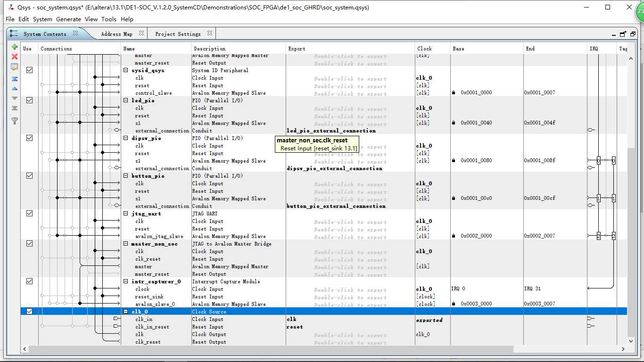Image resolution: width=644 pixels, height=362 pixels.
Task: Collapse the master_non_sec component tree
Action: (126, 244)
